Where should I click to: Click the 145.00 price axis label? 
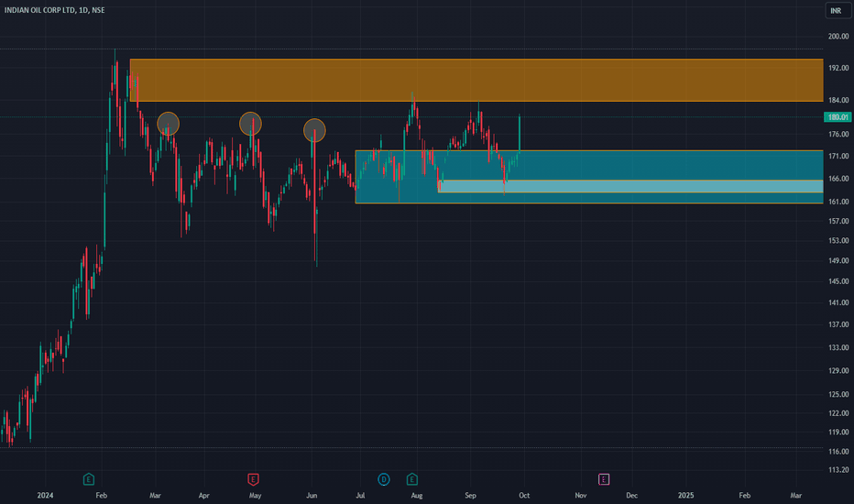point(838,281)
